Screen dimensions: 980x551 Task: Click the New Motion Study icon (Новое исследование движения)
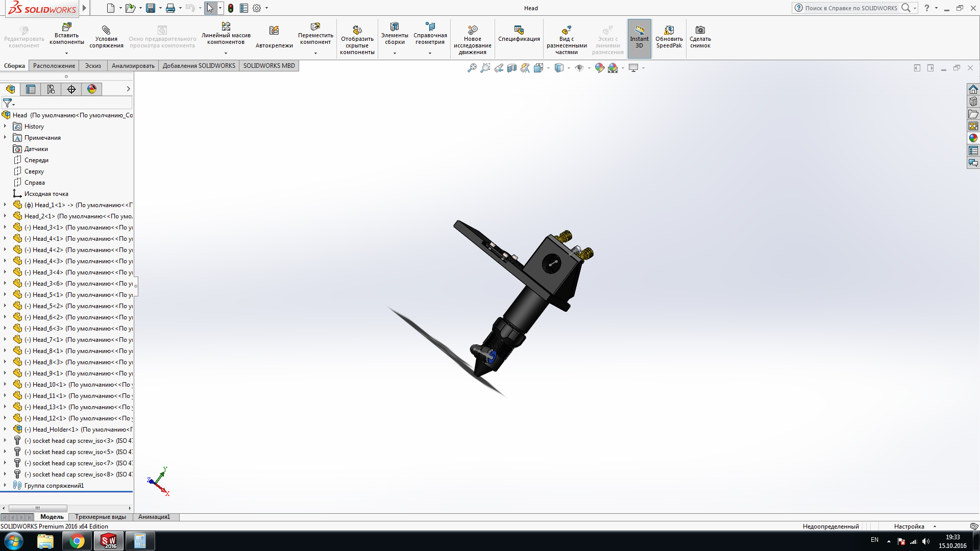coord(473,30)
